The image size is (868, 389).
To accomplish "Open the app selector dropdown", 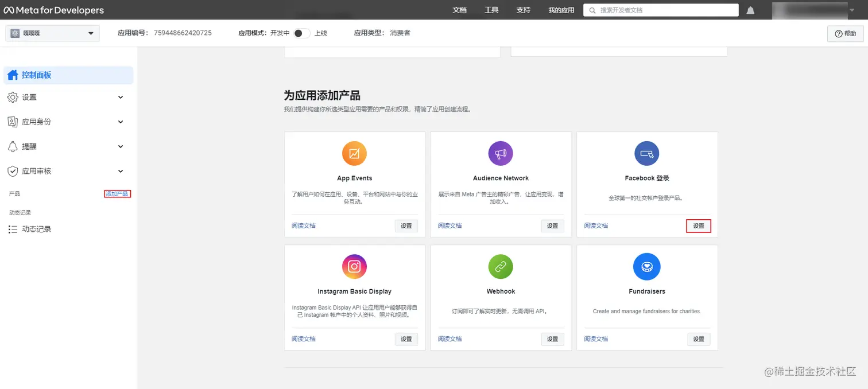I will click(53, 33).
